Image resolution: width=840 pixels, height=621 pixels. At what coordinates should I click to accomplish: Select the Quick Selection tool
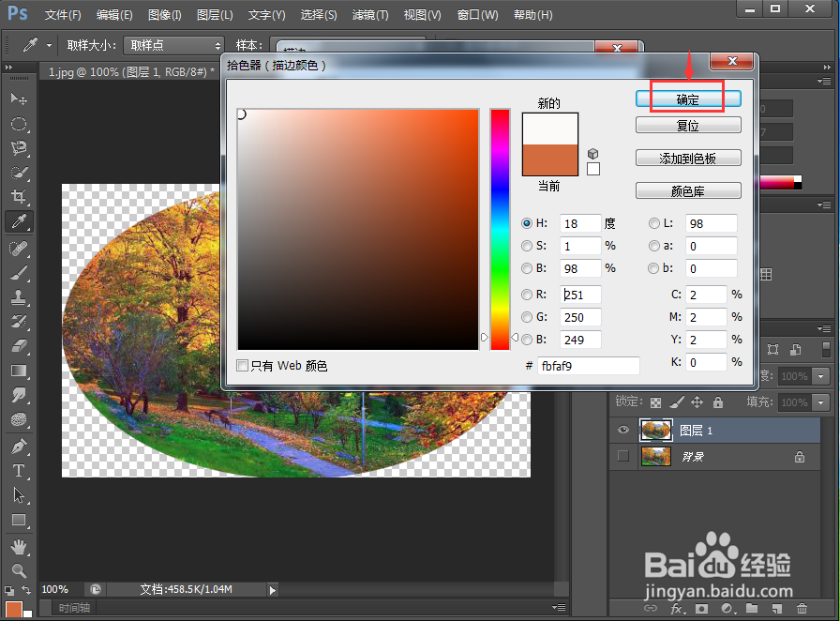pyautogui.click(x=19, y=173)
